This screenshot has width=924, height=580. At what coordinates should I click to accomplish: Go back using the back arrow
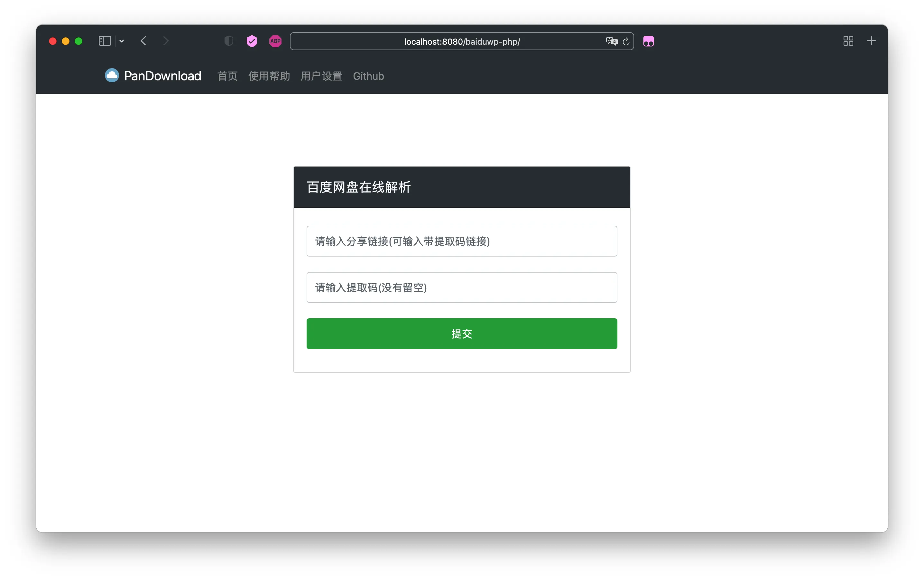click(143, 41)
